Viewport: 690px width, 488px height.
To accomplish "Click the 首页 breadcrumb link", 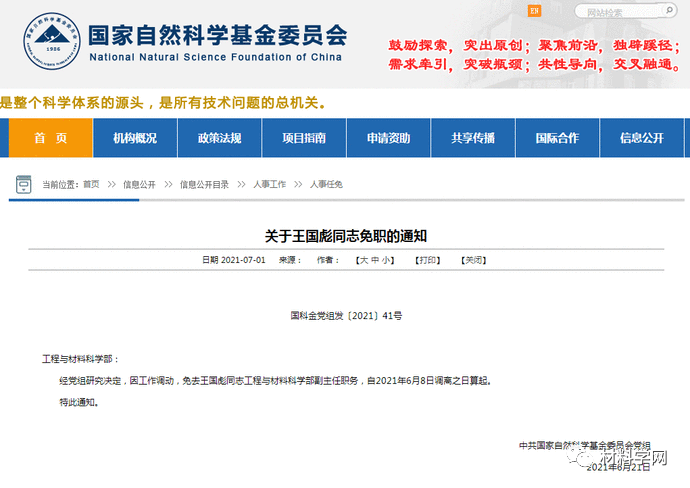I will [x=91, y=185].
